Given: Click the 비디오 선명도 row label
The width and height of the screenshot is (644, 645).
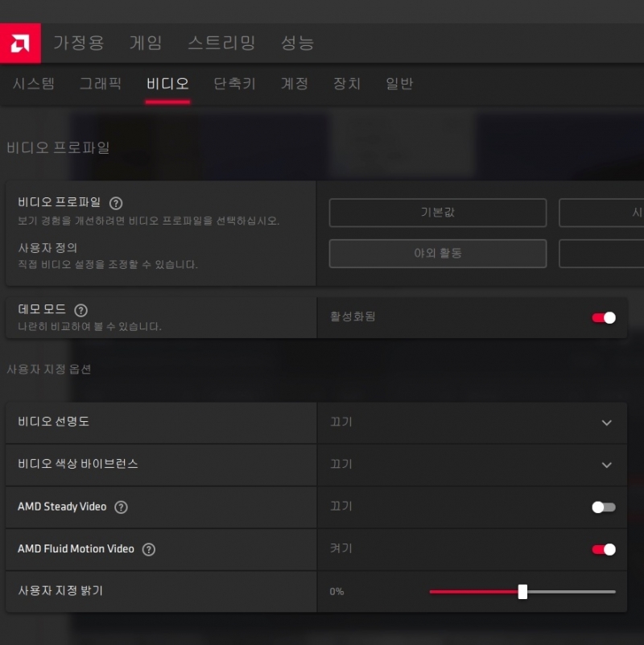Looking at the screenshot, I should pos(53,421).
